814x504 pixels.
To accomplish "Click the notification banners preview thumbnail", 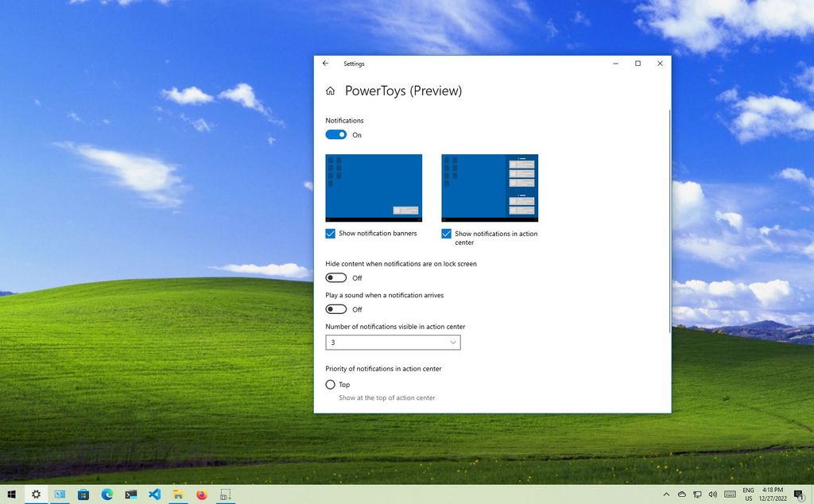I will (374, 188).
